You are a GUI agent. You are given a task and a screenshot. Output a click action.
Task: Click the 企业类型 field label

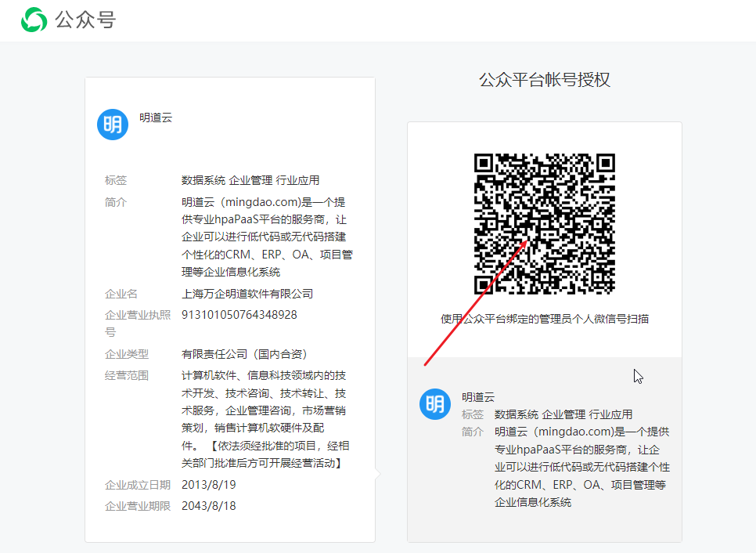pos(126,354)
